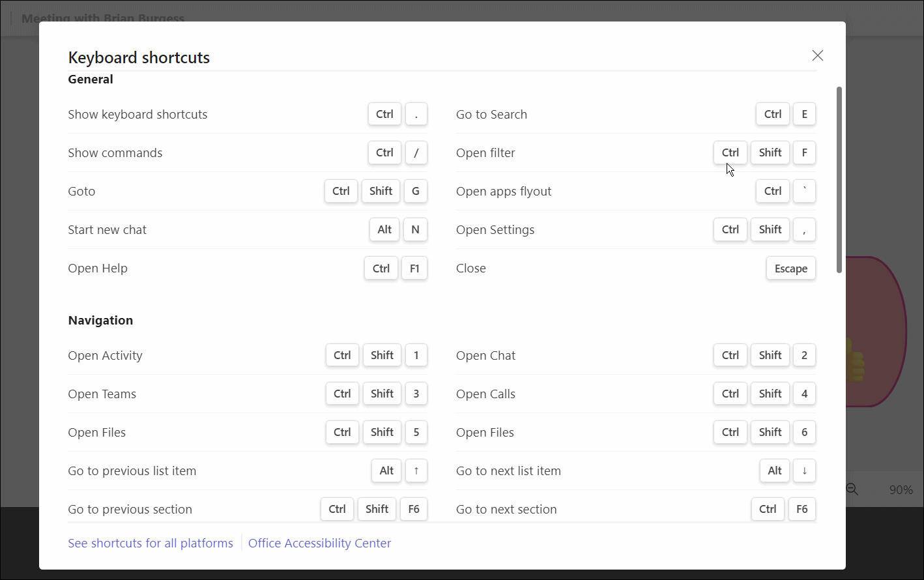Viewport: 924px width, 580px height.
Task: Click the Shift badge beside Open filter
Action: 770,152
